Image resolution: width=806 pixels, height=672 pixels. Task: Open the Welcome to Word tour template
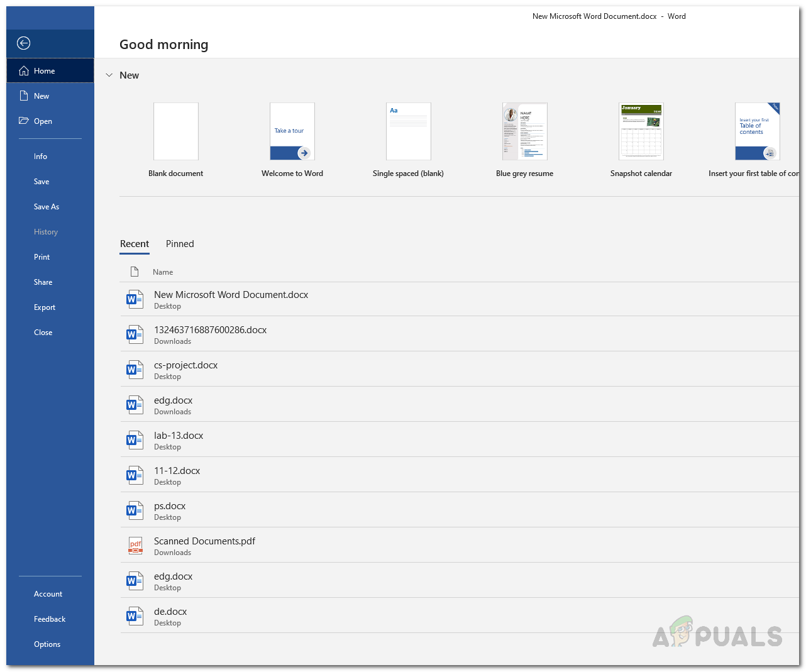coord(292,131)
